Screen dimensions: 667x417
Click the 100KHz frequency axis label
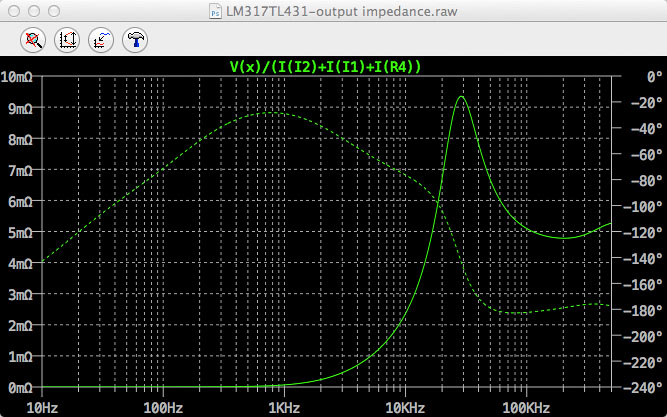(x=527, y=408)
